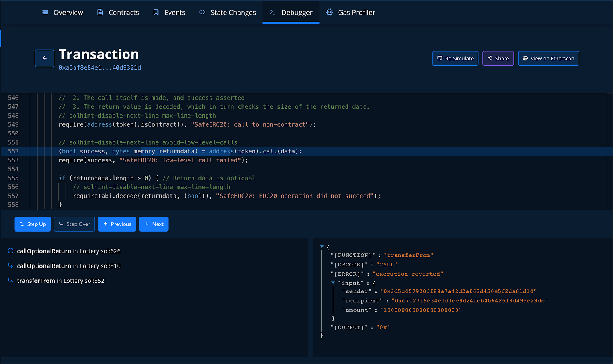Open the Overview tab
613x364 pixels.
tap(62, 13)
